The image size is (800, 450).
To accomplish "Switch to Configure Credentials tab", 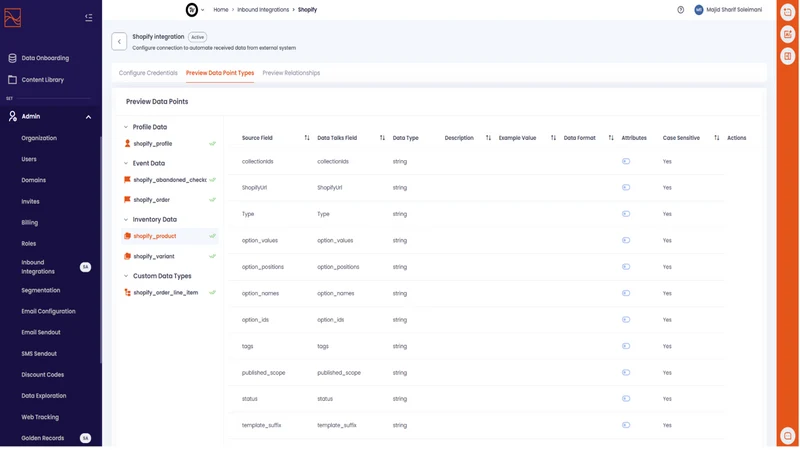I will (x=148, y=73).
